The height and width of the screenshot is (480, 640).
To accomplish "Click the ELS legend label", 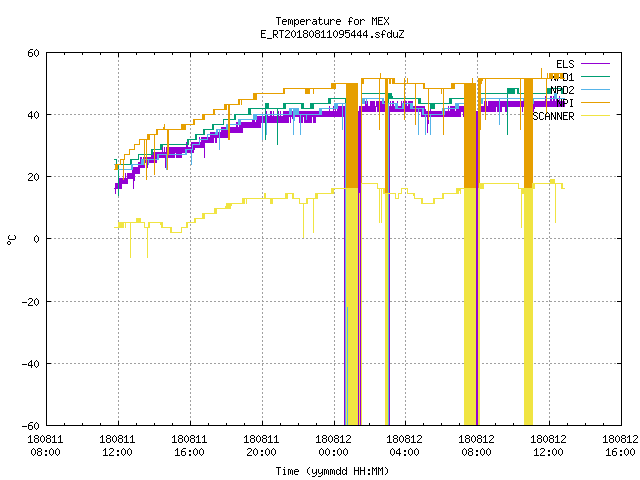I will [x=565, y=64].
